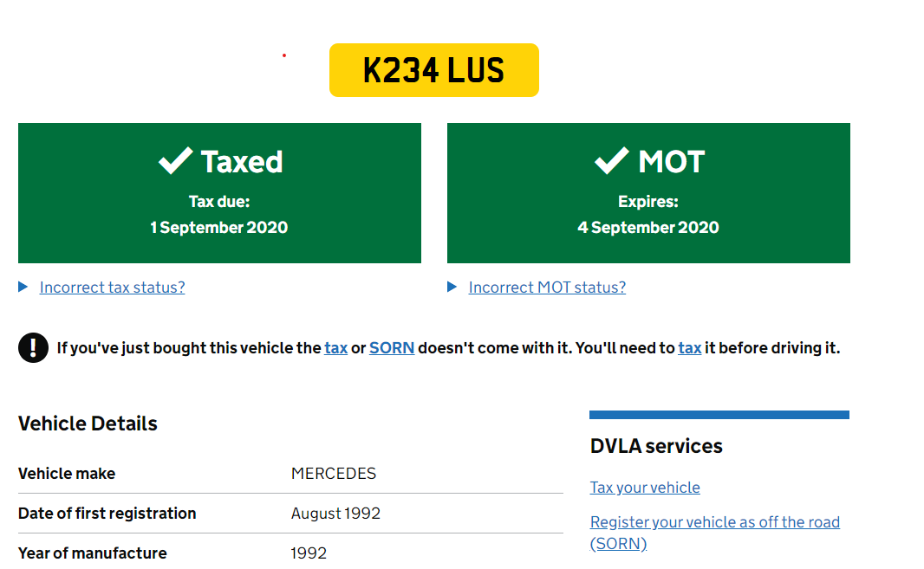This screenshot has height=569, width=924.
Task: Click the MOT checkmark icon
Action: [x=612, y=160]
